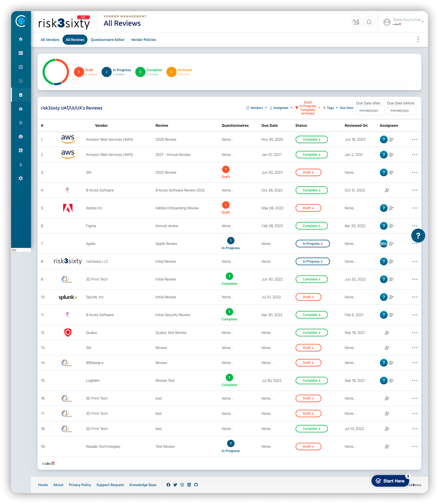
Task: Open LinkedIn icon in footer
Action: [x=189, y=485]
